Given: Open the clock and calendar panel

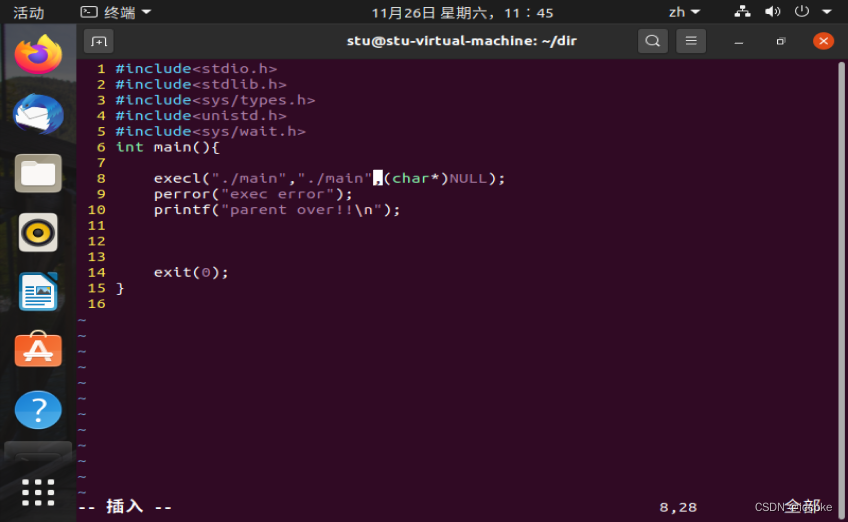Looking at the screenshot, I should pos(462,12).
